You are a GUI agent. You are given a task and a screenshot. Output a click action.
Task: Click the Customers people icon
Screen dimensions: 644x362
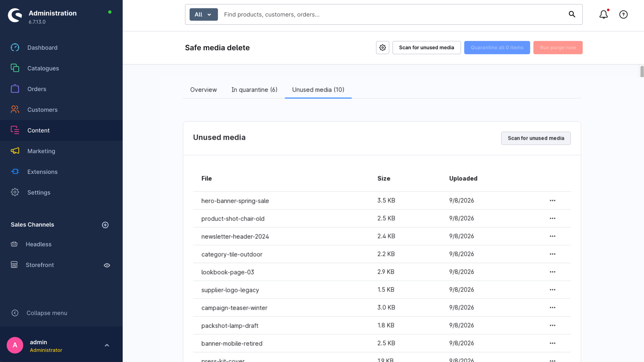click(x=15, y=110)
